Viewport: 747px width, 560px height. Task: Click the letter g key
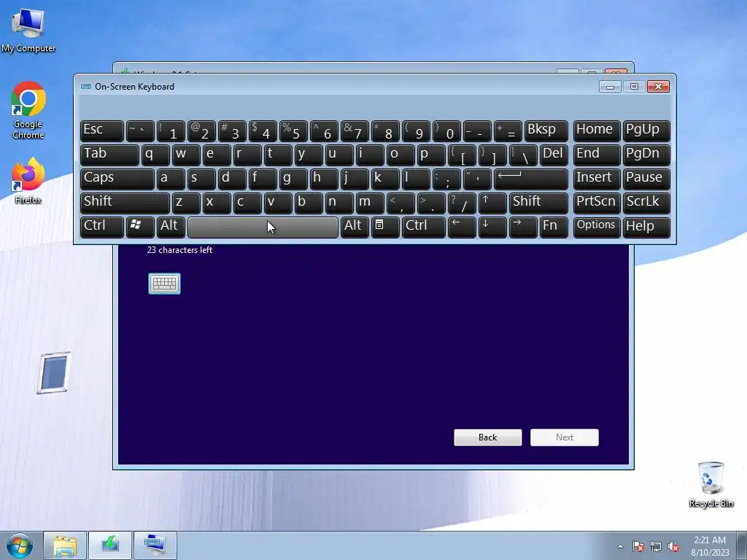(x=293, y=179)
